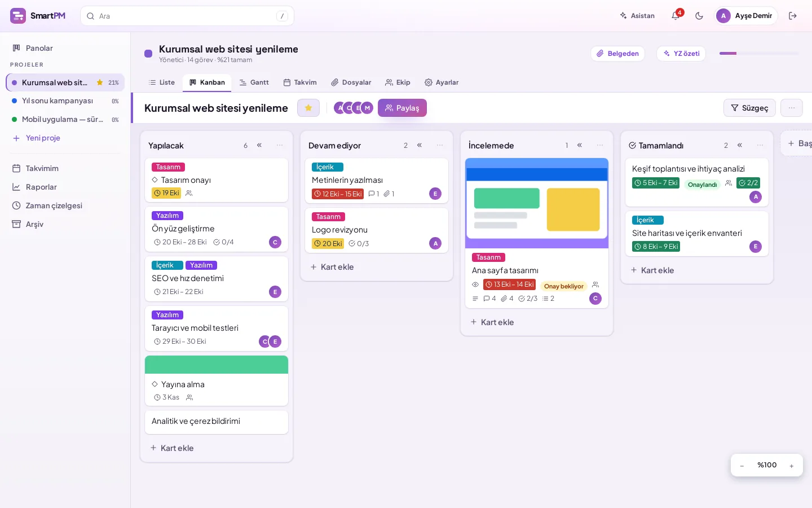Click the logout icon

coord(793,16)
